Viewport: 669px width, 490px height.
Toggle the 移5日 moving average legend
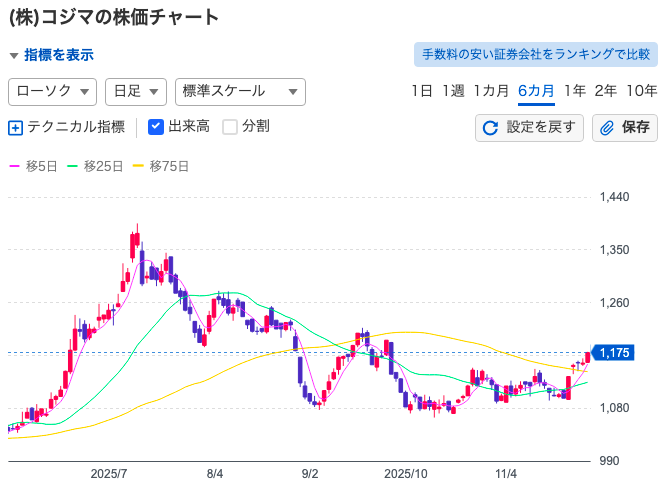pyautogui.click(x=31, y=165)
